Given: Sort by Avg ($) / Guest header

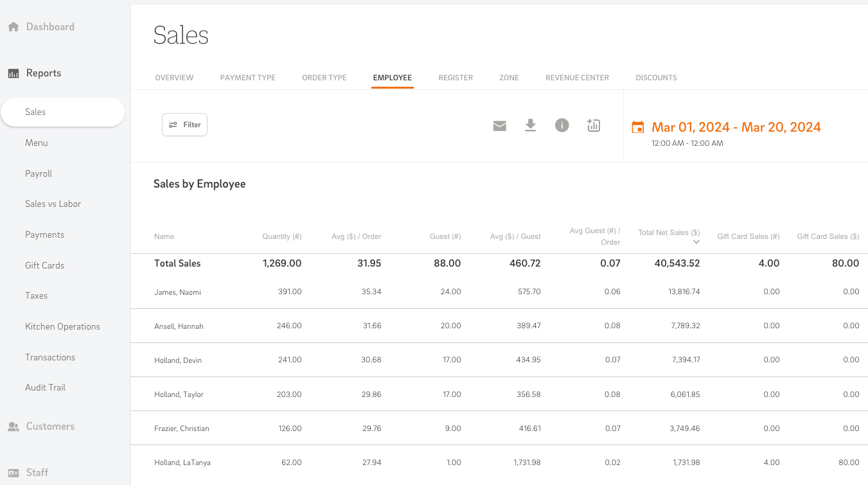Looking at the screenshot, I should pos(515,236).
